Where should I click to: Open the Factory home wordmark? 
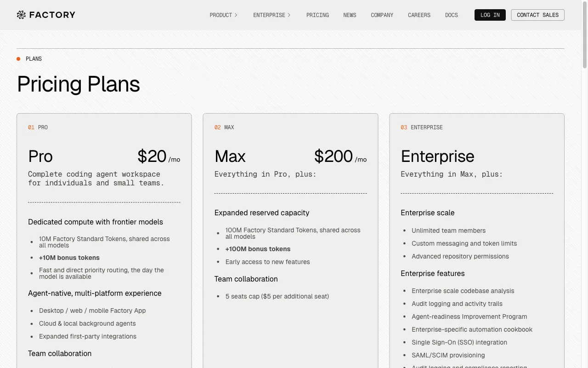(x=52, y=15)
